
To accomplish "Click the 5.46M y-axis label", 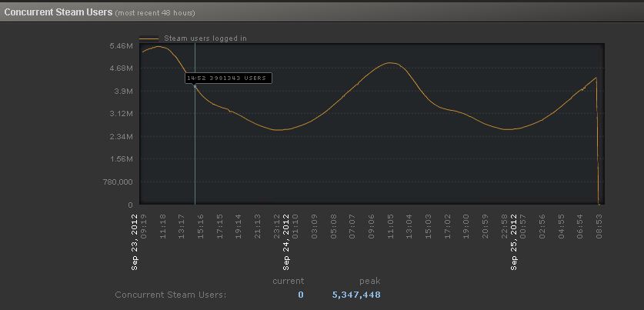I will tap(121, 45).
